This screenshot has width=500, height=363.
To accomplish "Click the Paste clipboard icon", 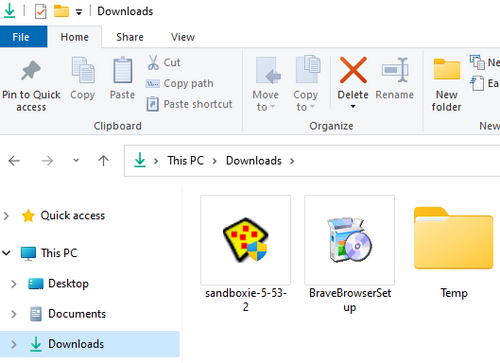I will point(123,70).
